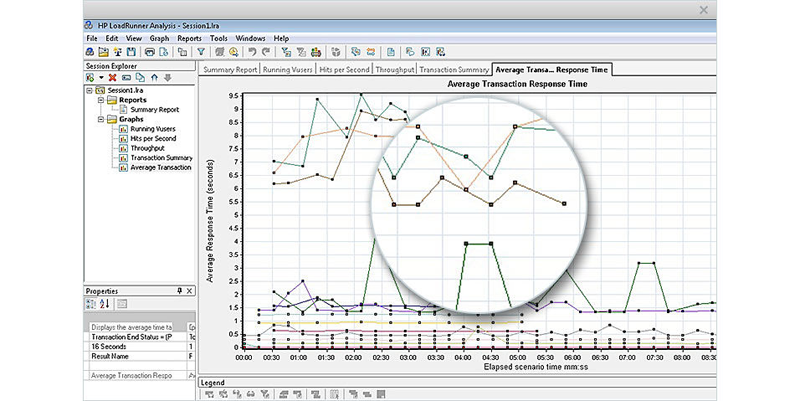Click the redo arrow in main toolbar
800x401 pixels.
[266, 51]
